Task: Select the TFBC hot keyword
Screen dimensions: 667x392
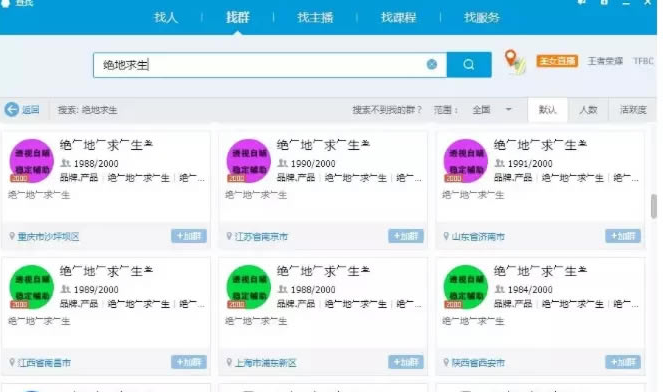Action: click(x=643, y=61)
